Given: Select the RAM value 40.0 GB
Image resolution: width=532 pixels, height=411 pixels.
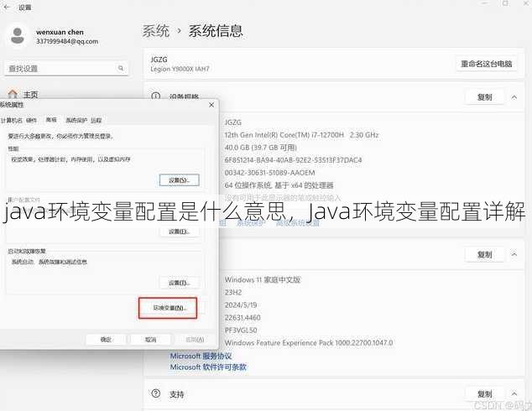Looking at the screenshot, I should 261,147.
